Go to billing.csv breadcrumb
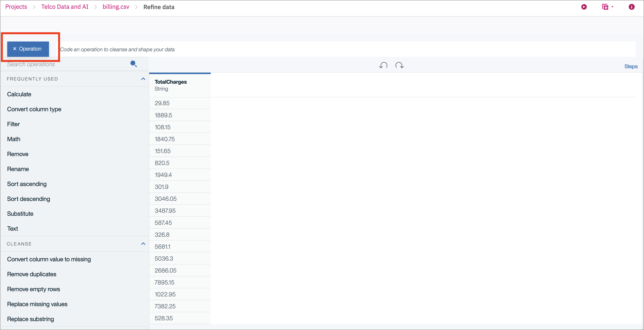The width and height of the screenshot is (644, 330). pos(115,7)
